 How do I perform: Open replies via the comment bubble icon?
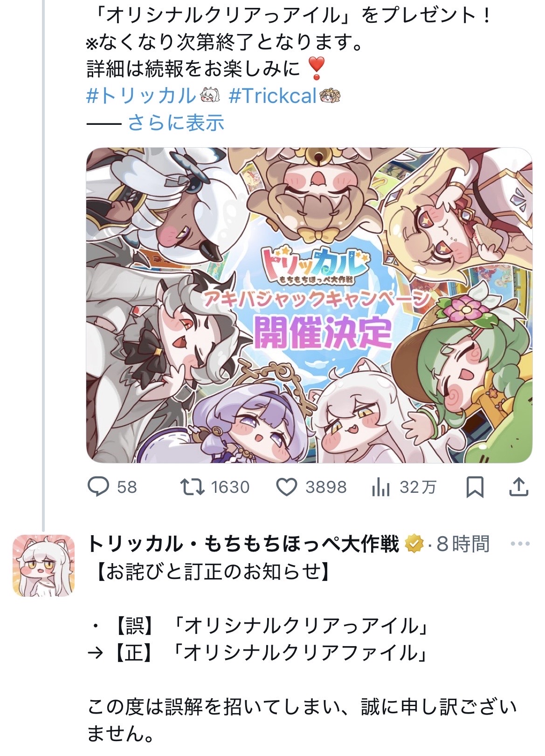tap(98, 487)
